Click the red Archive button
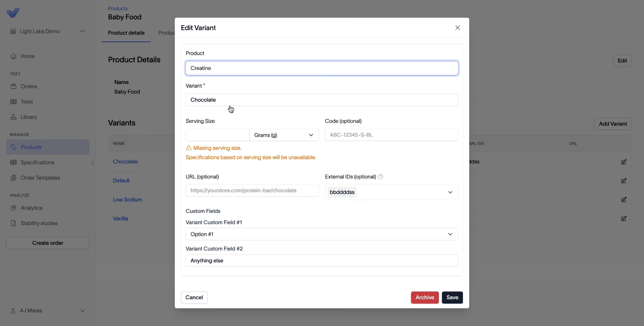The width and height of the screenshot is (644, 326). 425,298
